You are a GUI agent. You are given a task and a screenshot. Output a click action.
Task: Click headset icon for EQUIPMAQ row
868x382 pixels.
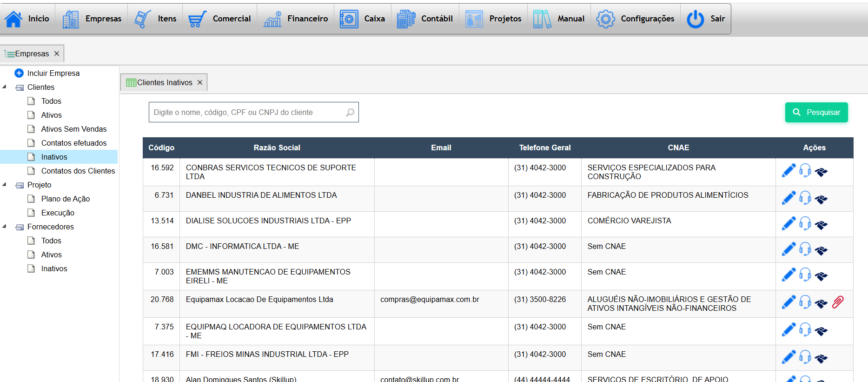(805, 330)
